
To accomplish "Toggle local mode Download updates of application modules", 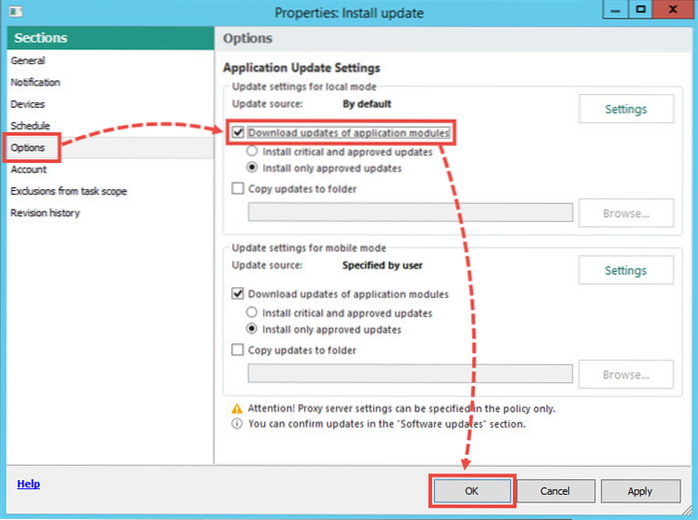I will pos(238,132).
